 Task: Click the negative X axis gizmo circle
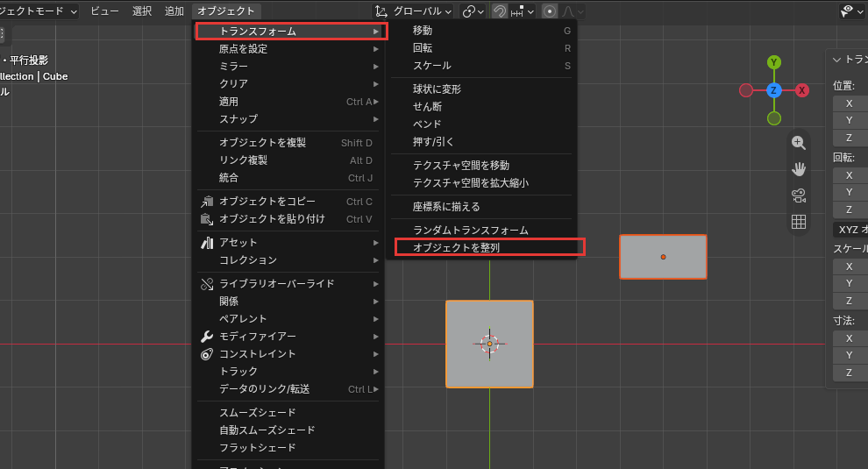pyautogui.click(x=746, y=90)
